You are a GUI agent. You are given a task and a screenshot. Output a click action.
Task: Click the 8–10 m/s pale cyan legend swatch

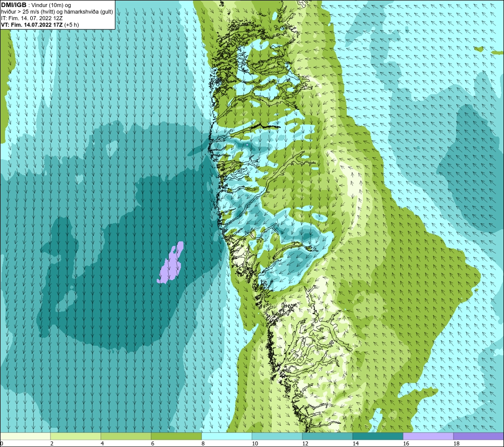tap(227, 436)
